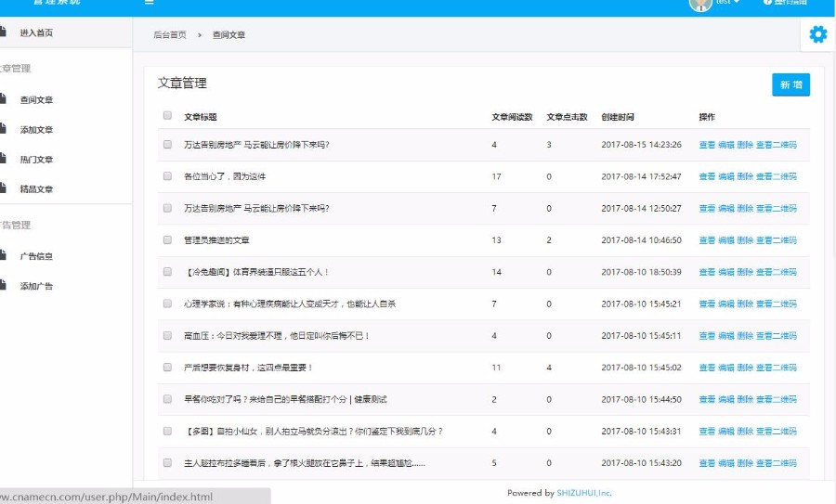Viewport: 836px width, 504px height.
Task: Click 查看 for 管理员推送的文章
Action: tap(707, 240)
